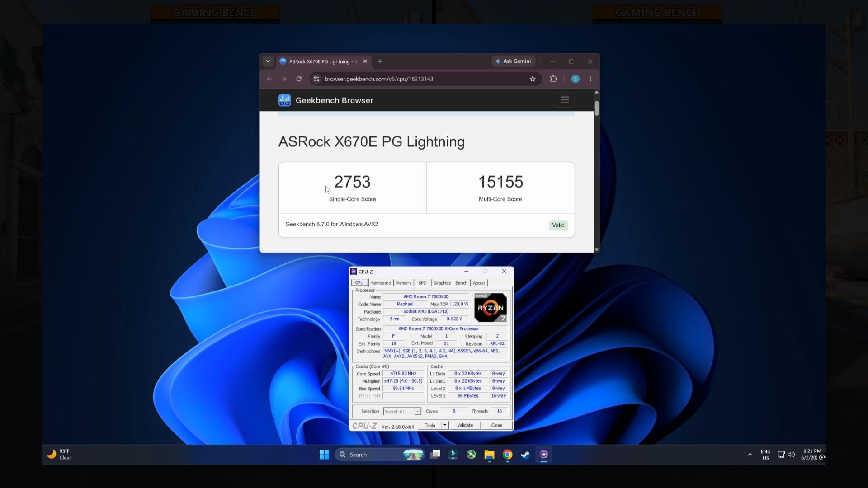Click the CPU-Z Close button
Screen dimensions: 868x488
pos(496,426)
